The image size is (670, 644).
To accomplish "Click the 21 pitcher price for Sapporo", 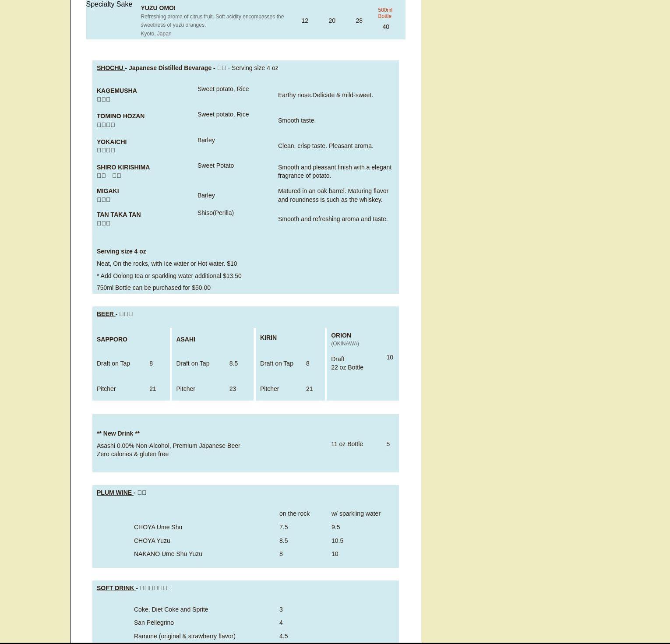I will tap(153, 389).
